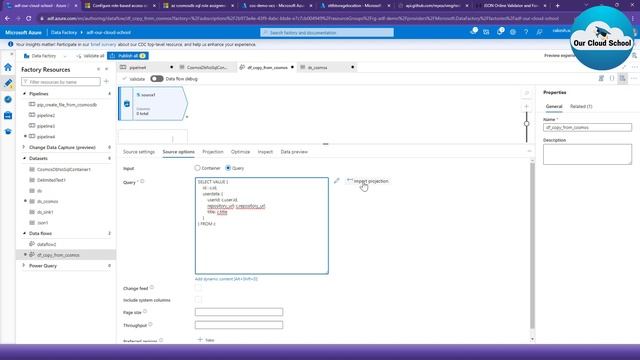
Task: Click the canvas zoom slider handle
Action: tap(527, 123)
